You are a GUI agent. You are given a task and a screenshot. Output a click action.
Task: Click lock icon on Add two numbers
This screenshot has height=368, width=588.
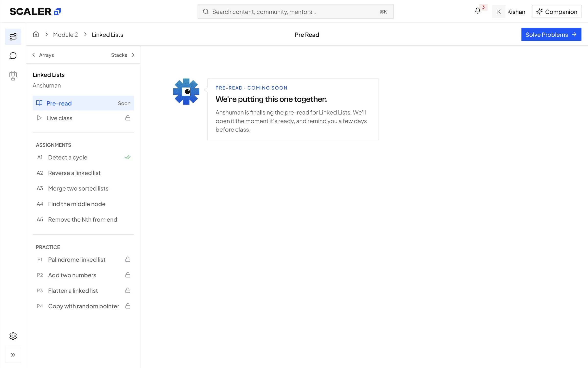[128, 275]
